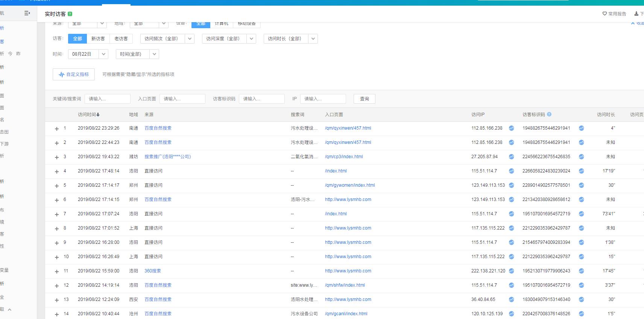Open the 地域 region dropdown
The image size is (644, 319).
[149, 24]
